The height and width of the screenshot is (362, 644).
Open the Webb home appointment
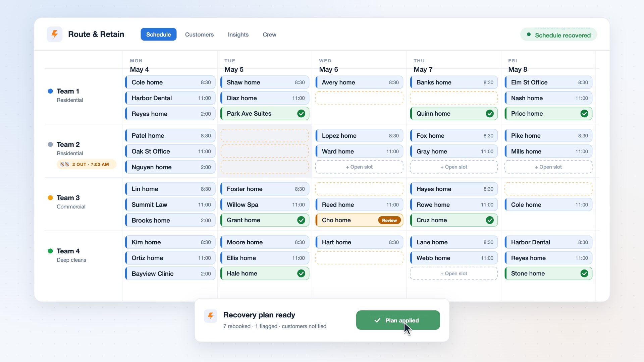(x=453, y=258)
